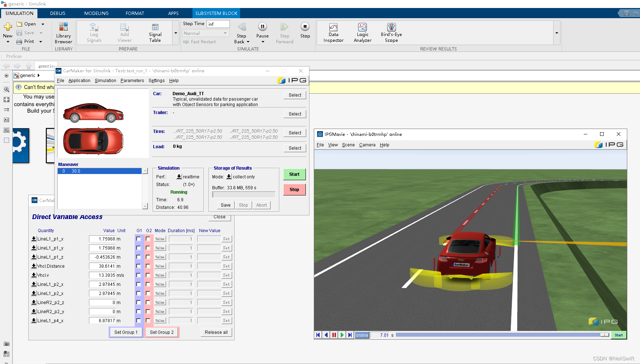Click the Step Back icon
The height and width of the screenshot is (364, 640).
tap(242, 27)
